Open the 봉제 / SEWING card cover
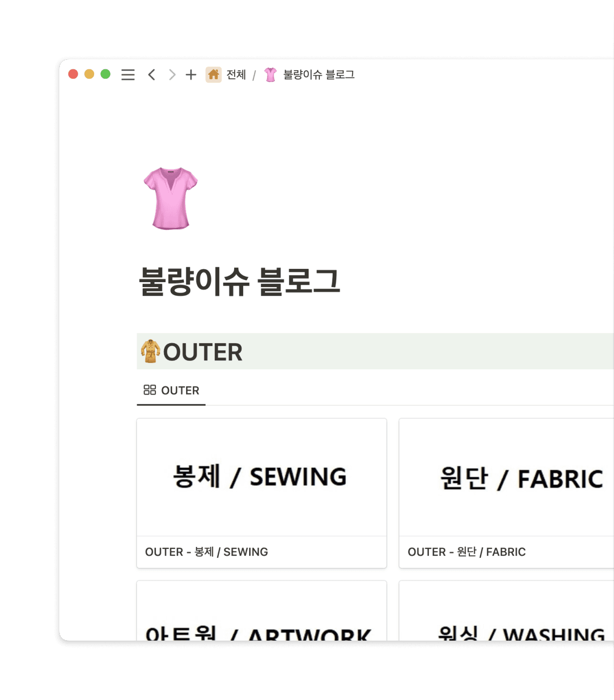614x700 pixels. tap(261, 477)
